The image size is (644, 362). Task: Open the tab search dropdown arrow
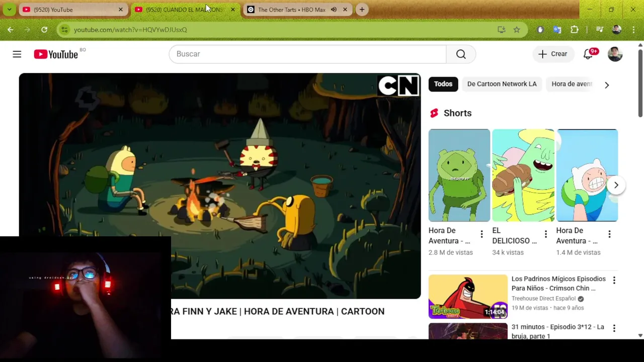click(x=9, y=10)
